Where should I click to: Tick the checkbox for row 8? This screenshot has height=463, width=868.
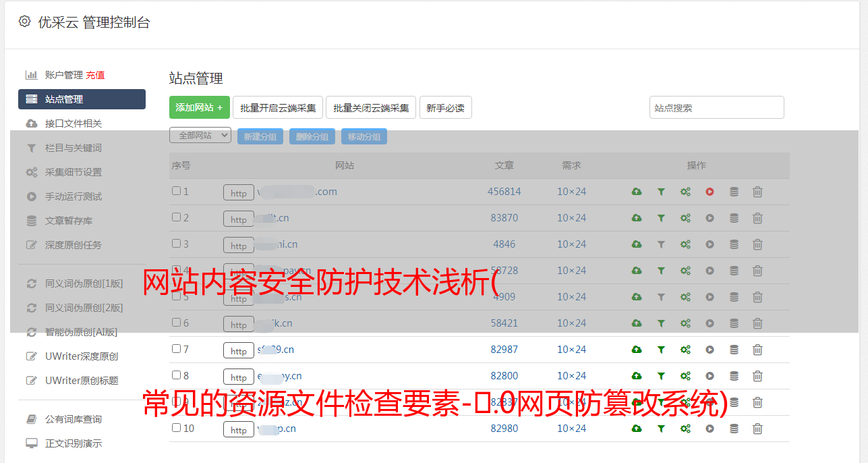click(176, 375)
